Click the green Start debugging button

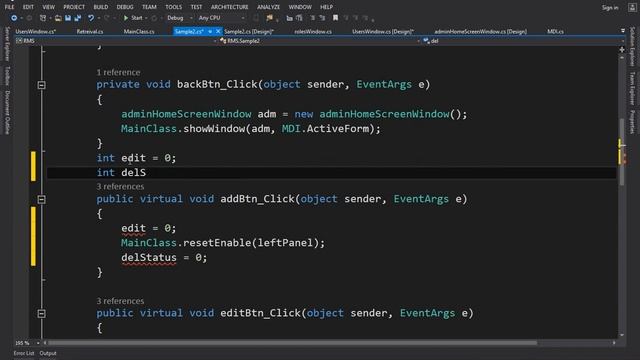[x=133, y=18]
